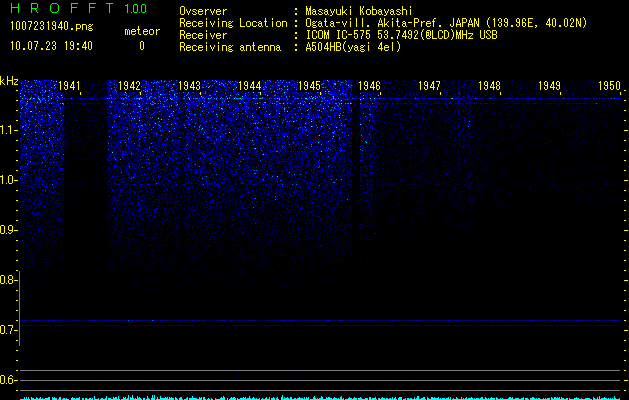Click the A504HB(yagi 4el) antenna text
629x400 pixels.
click(353, 47)
